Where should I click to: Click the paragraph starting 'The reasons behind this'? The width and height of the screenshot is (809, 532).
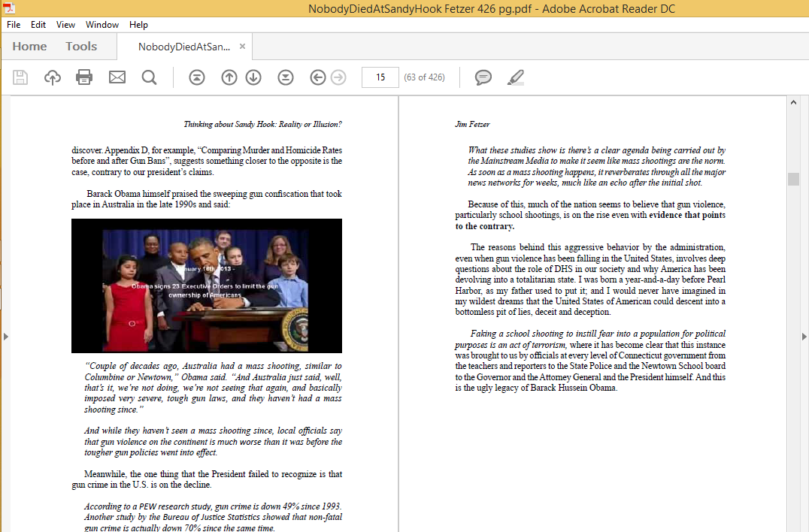[x=590, y=280]
